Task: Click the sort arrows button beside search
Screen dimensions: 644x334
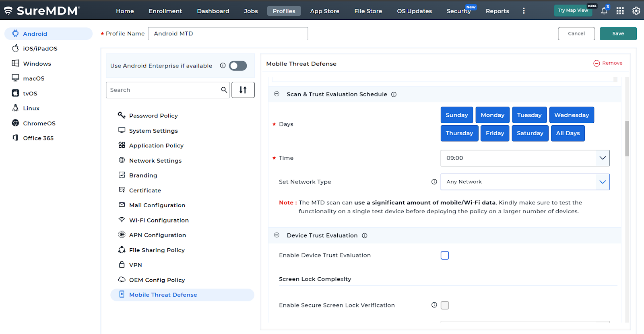Action: tap(243, 90)
